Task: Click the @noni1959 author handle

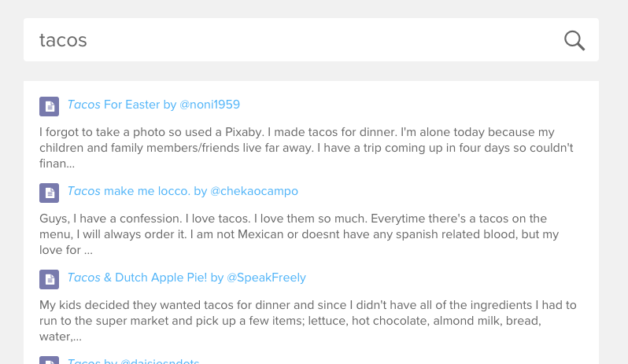Action: (x=210, y=105)
